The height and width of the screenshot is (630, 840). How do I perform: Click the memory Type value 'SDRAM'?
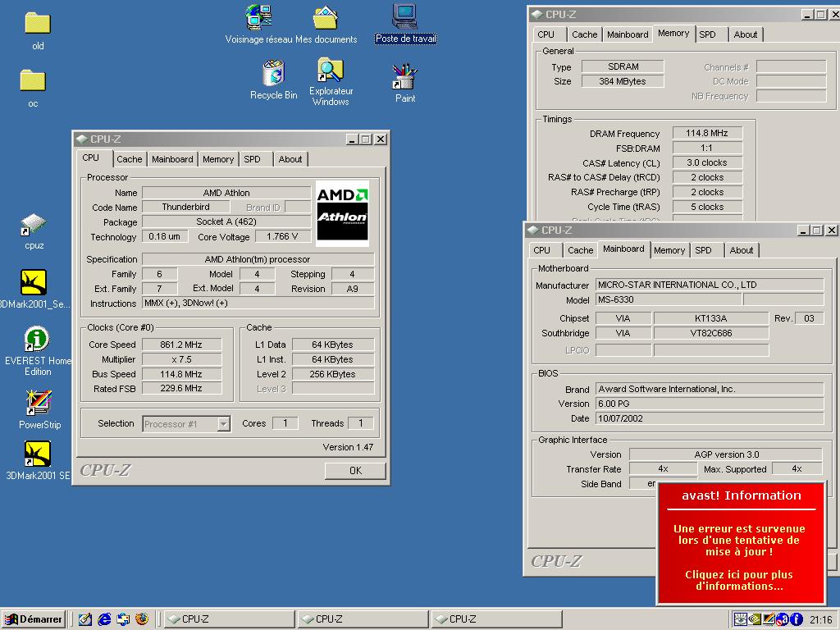pos(623,66)
